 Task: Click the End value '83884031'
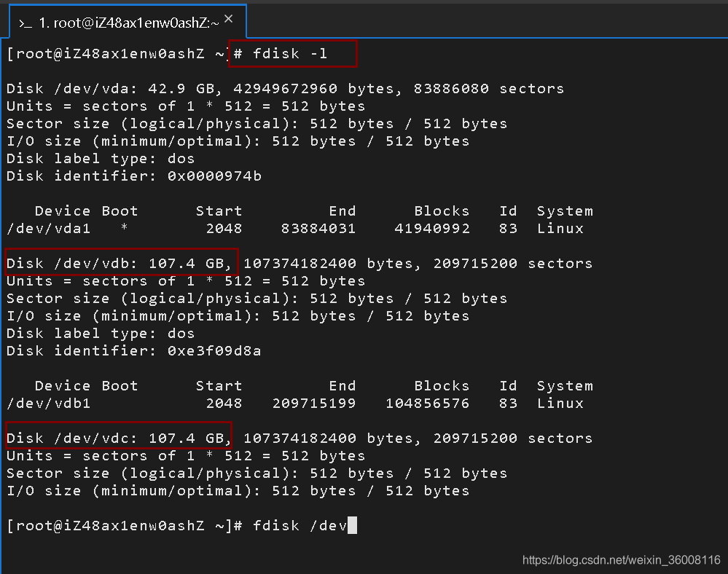(318, 228)
